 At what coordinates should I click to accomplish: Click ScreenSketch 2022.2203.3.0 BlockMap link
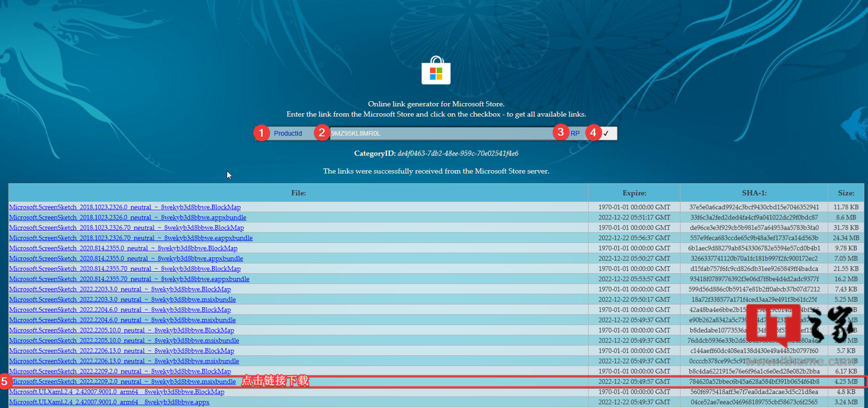click(x=120, y=289)
